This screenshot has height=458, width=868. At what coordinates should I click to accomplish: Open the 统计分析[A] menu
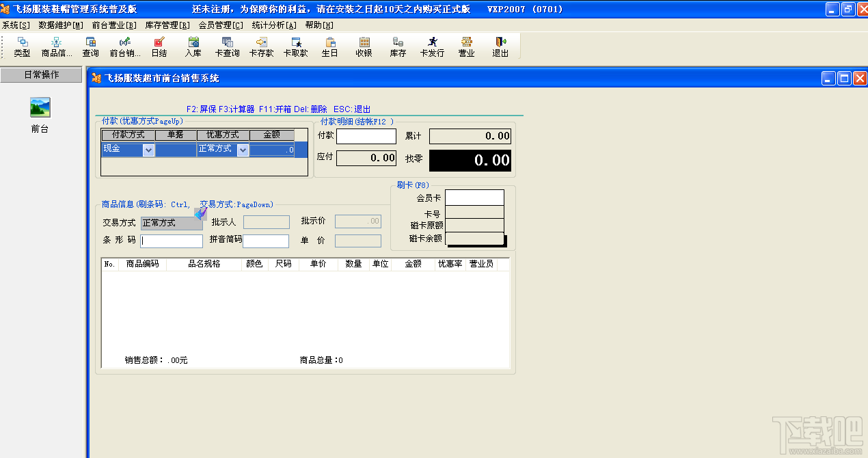coord(274,25)
